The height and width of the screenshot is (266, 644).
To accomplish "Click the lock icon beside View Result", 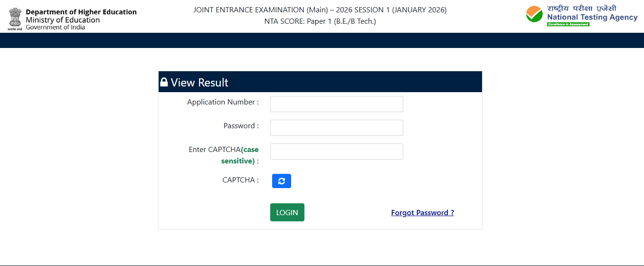I will pos(164,82).
